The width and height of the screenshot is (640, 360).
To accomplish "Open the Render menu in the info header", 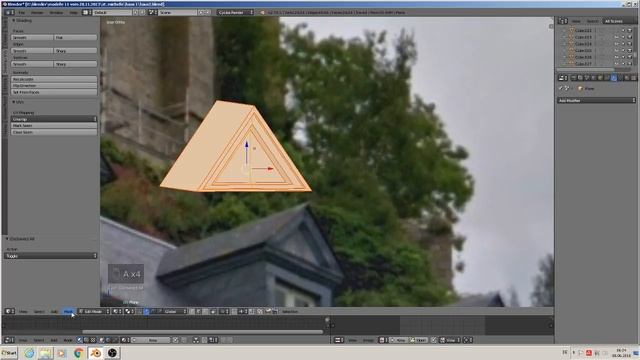I will pos(37,13).
